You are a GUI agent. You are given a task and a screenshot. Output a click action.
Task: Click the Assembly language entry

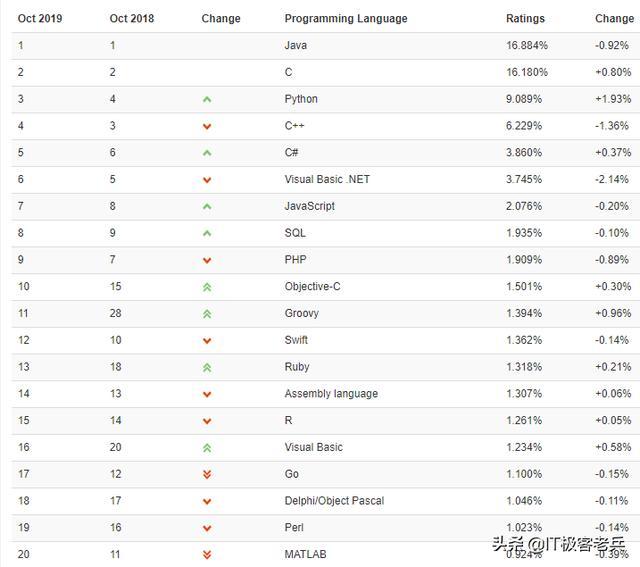point(331,394)
